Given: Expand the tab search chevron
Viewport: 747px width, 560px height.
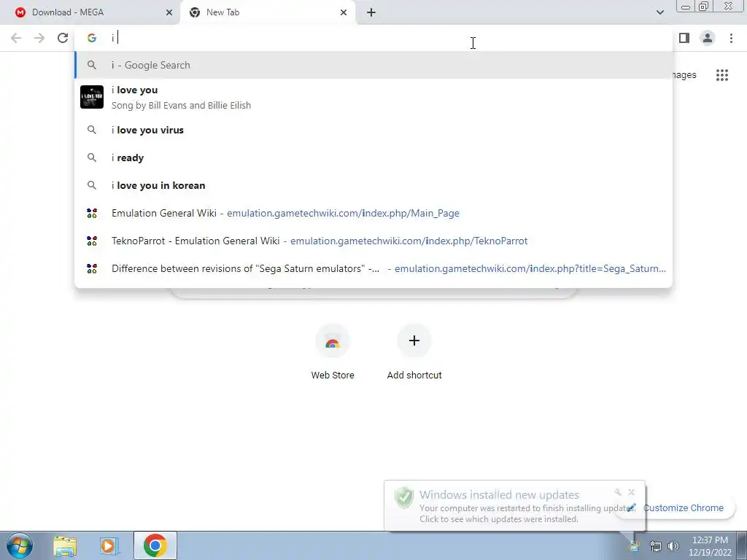Looking at the screenshot, I should (x=659, y=12).
